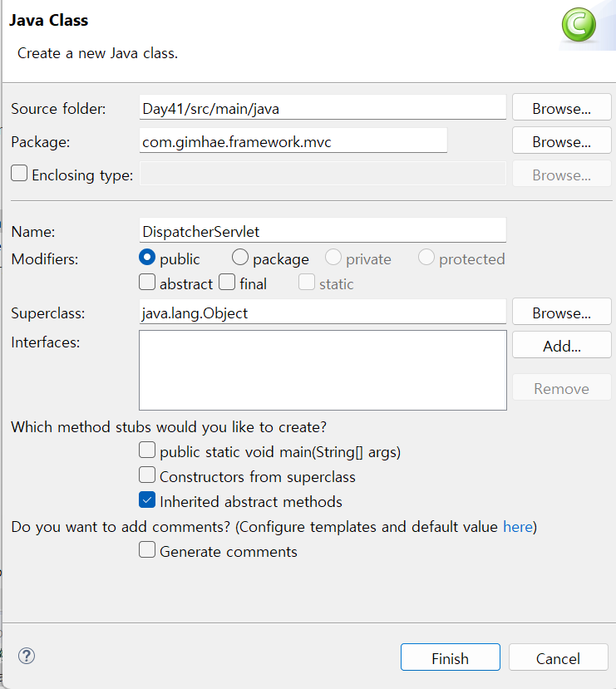Enable Generate comments checkbox
Image resolution: width=616 pixels, height=689 pixels.
(x=147, y=550)
